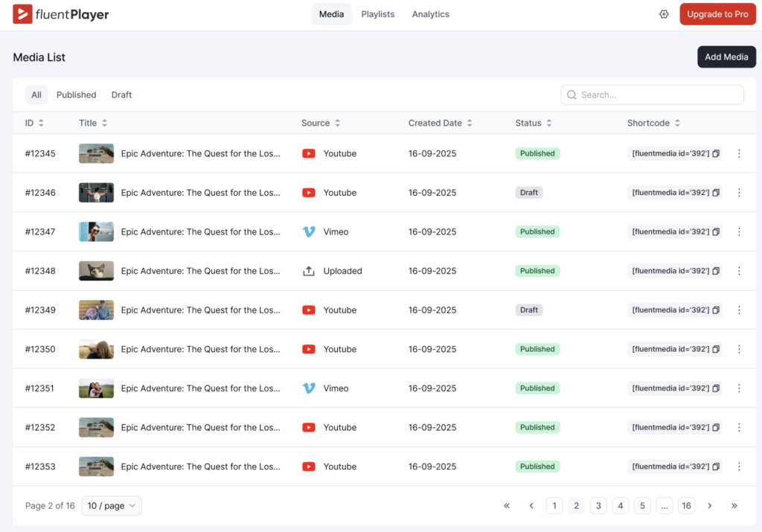Switch to the Playlists tab
The image size is (762, 532).
point(377,13)
